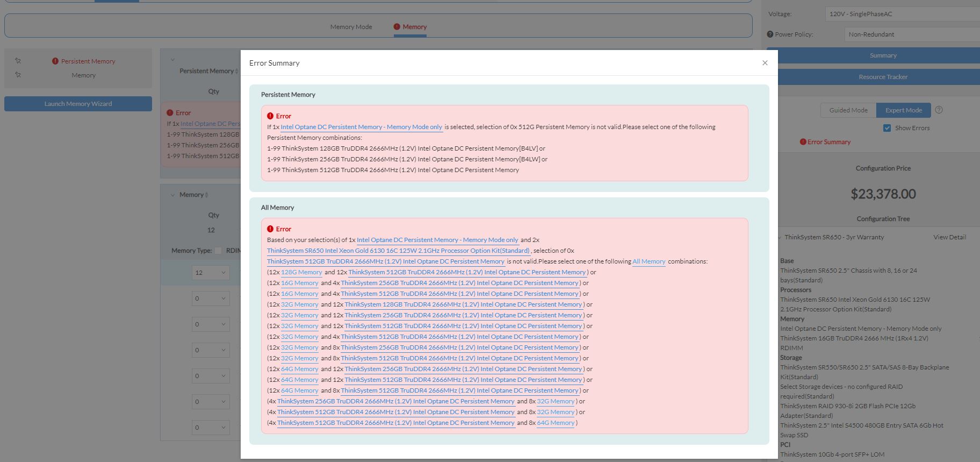Open the Resource Tracker panel
The image size is (980, 462).
click(x=882, y=77)
